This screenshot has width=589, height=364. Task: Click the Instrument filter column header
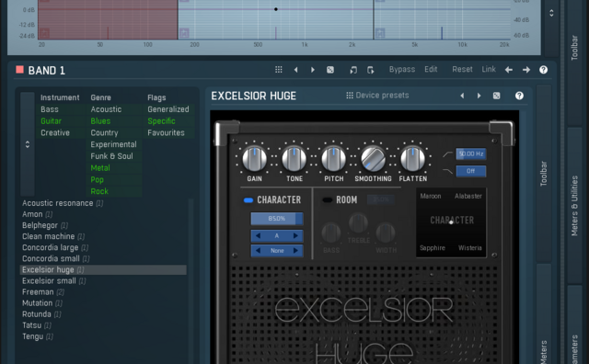click(60, 97)
